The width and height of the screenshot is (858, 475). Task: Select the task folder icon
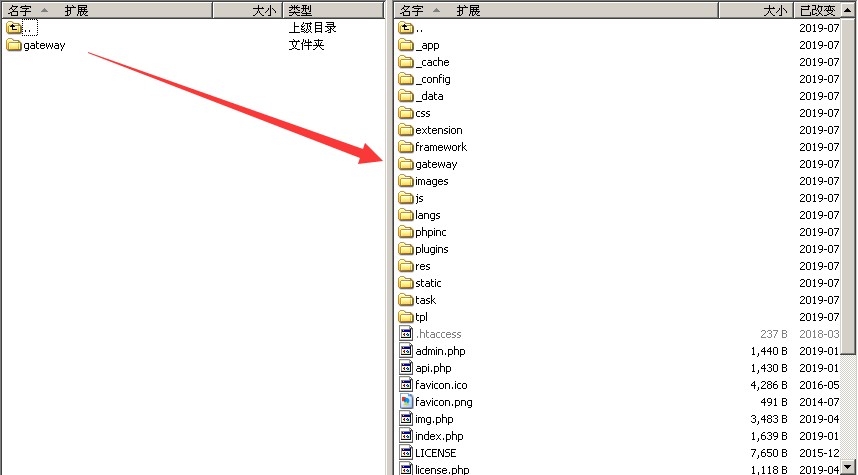[405, 299]
